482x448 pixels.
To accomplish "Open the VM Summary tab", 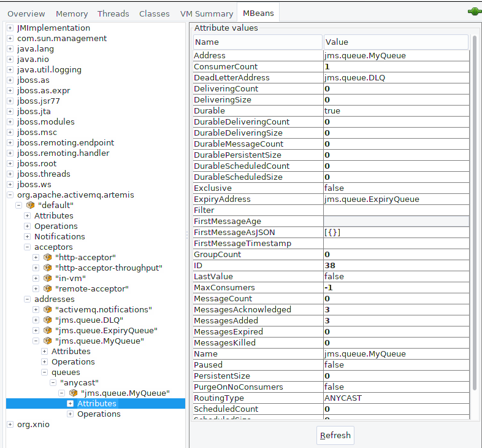I will pyautogui.click(x=206, y=14).
